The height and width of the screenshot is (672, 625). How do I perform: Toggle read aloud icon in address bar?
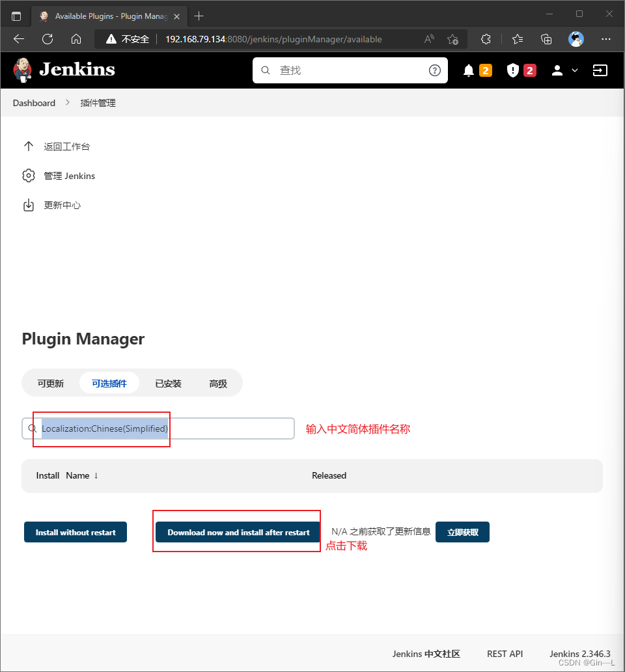429,39
